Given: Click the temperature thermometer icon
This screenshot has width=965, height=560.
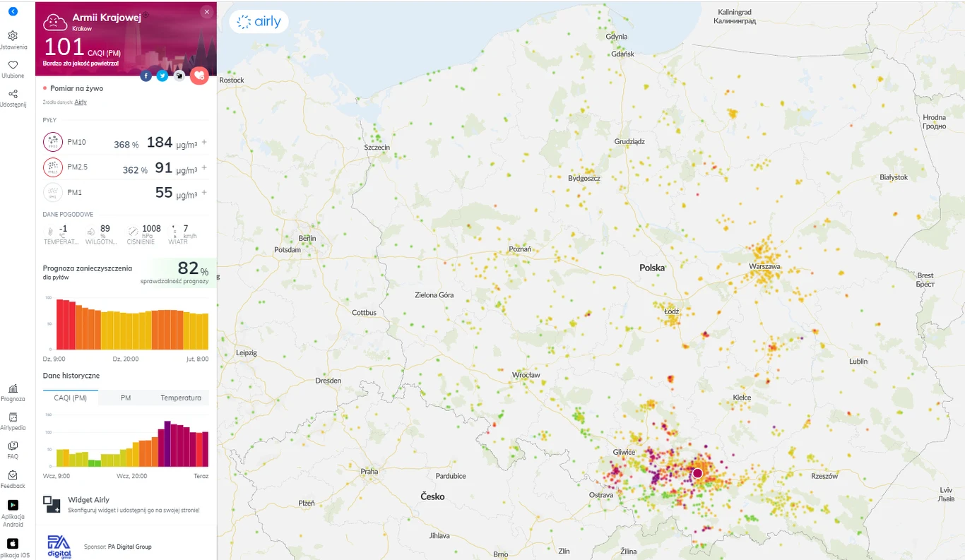Looking at the screenshot, I should tap(51, 231).
